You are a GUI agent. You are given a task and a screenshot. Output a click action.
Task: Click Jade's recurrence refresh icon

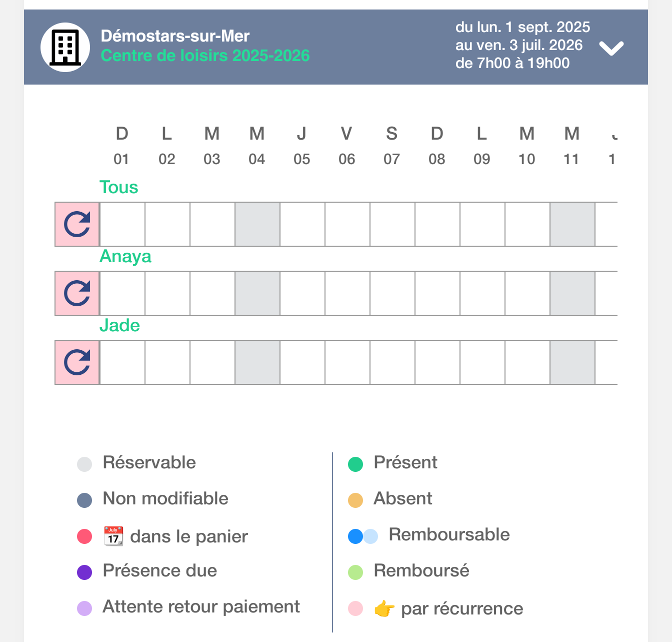[x=77, y=362]
